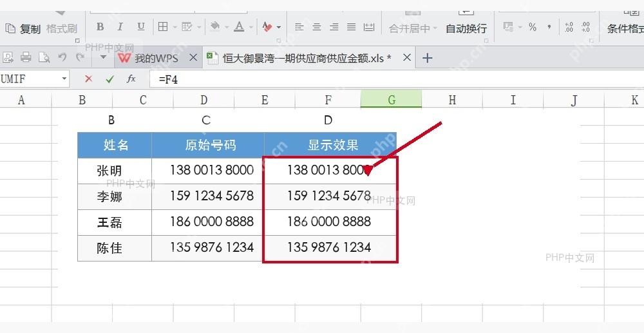This screenshot has width=644, height=333.
Task: Click 186 0000 8888 under 原始号码
Action: 212,222
